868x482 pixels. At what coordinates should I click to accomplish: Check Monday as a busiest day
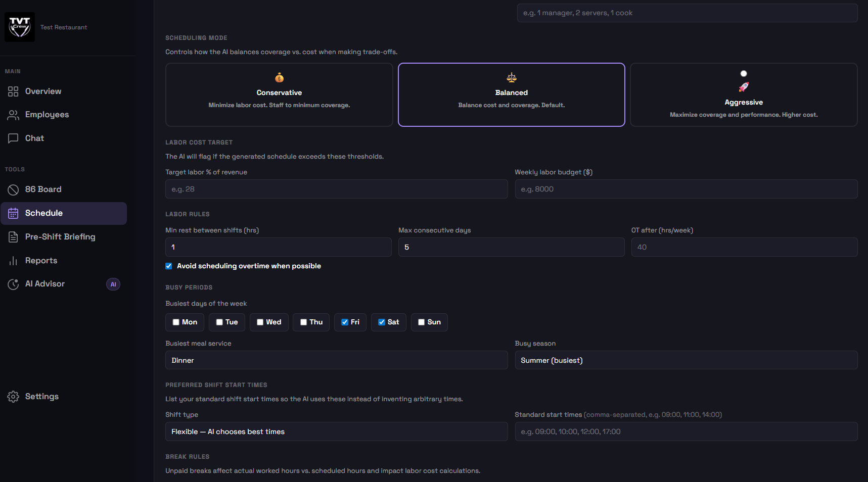175,322
